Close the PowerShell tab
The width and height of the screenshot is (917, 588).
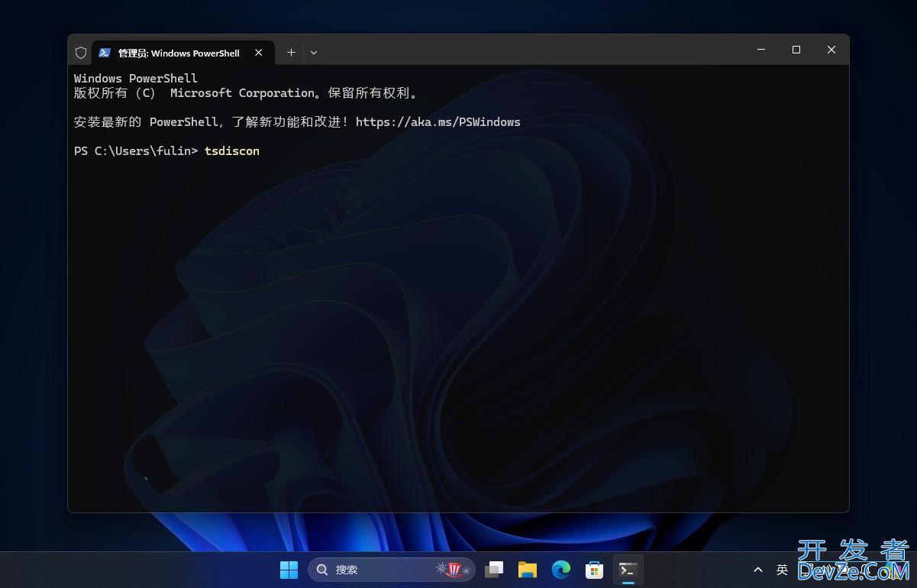(x=259, y=53)
